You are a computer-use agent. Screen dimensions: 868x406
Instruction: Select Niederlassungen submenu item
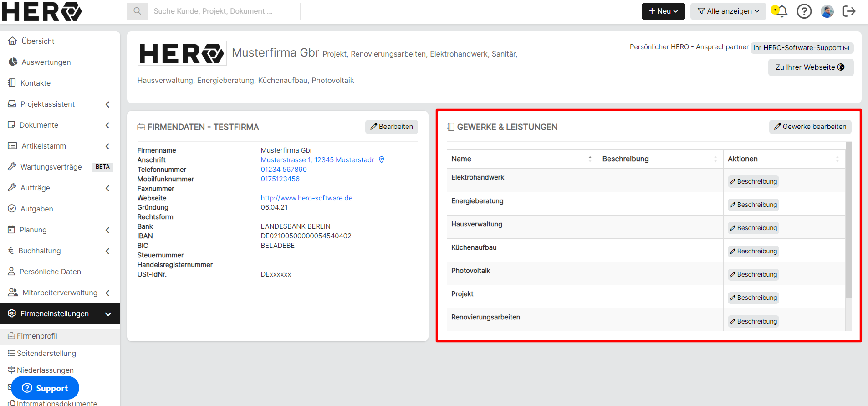tap(60, 370)
